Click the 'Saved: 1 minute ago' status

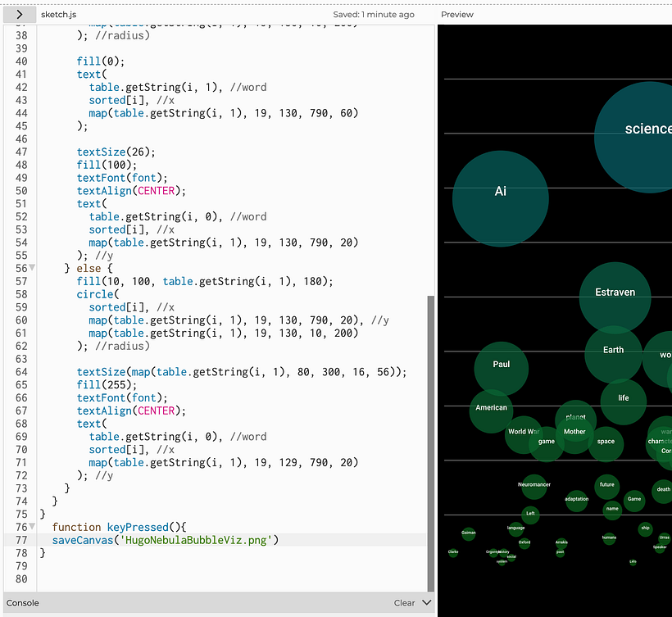(374, 15)
